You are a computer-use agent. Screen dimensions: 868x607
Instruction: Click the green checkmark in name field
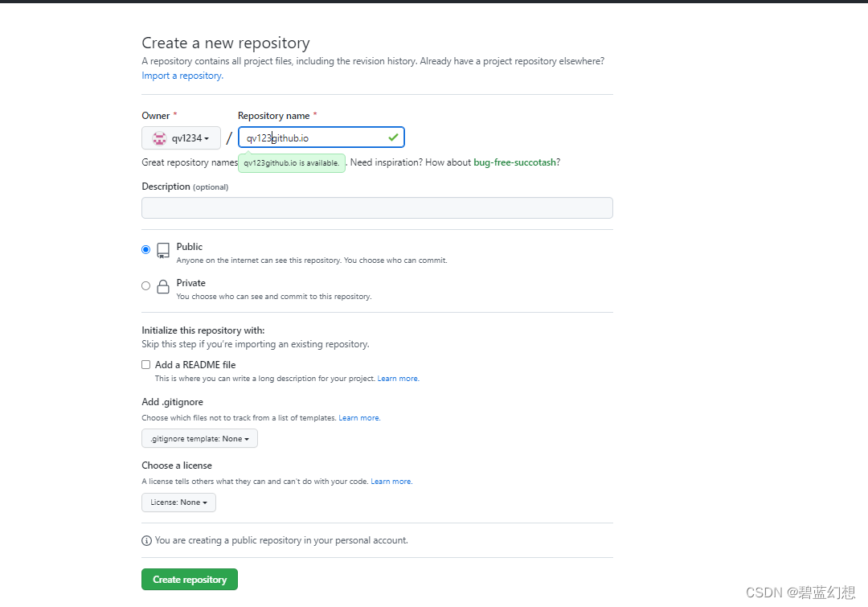(392, 137)
